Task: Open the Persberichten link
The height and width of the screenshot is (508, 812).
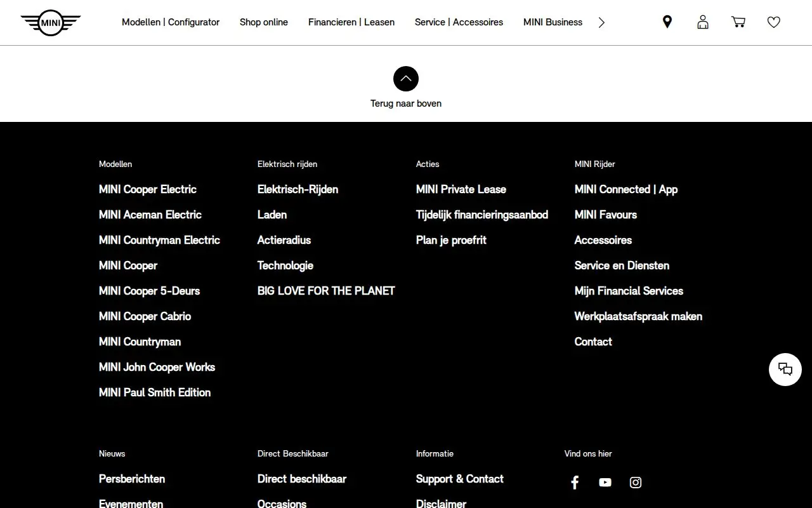Action: (x=132, y=479)
